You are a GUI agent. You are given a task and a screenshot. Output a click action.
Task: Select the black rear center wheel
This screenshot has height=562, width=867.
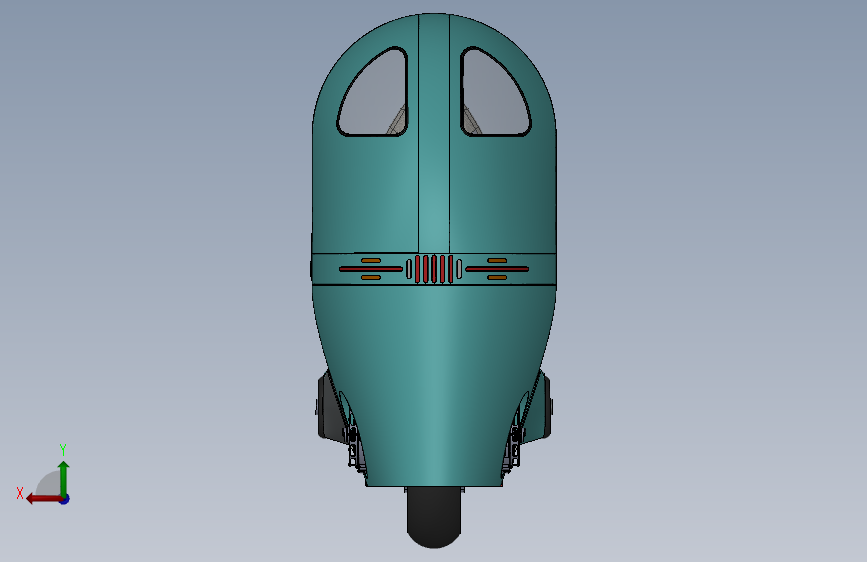[x=434, y=518]
